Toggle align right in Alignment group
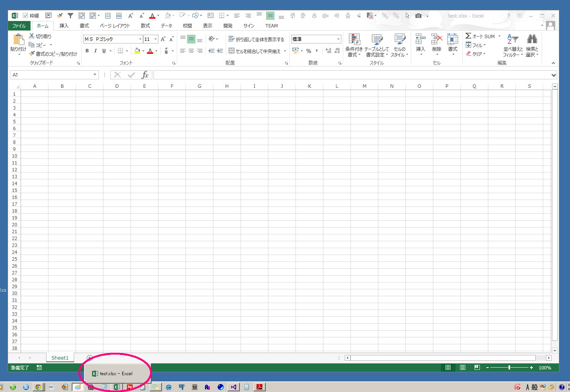The image size is (570, 392). pos(200,51)
